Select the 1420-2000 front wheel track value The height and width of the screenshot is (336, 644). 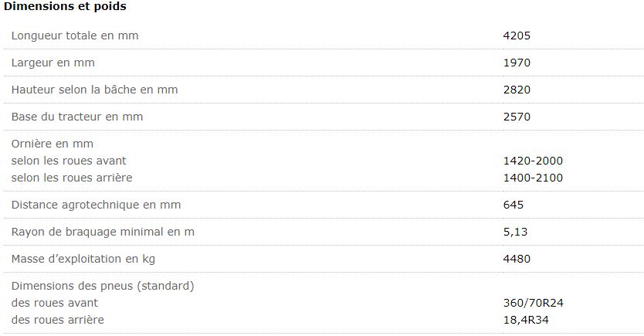click(533, 161)
